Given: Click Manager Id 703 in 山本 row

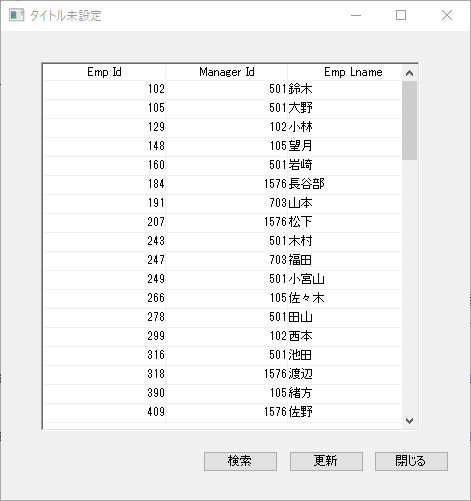Looking at the screenshot, I should coord(227,203).
